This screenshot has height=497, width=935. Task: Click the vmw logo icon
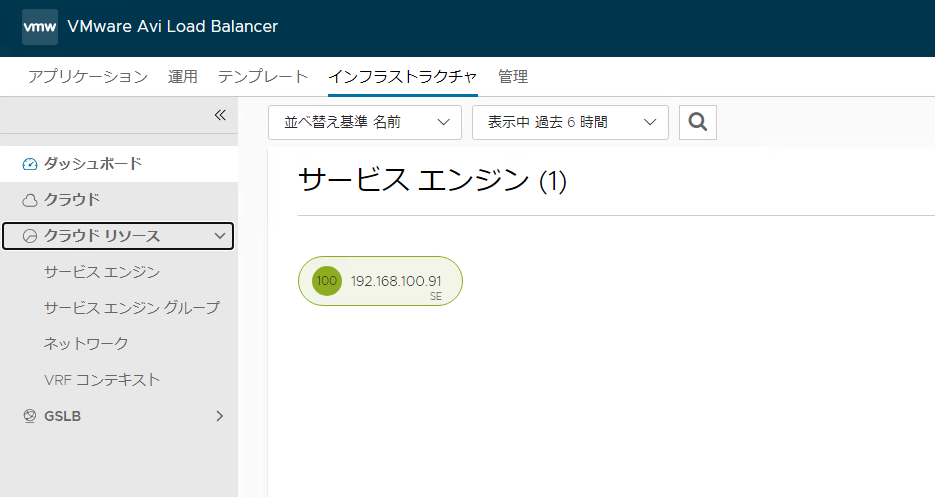(x=40, y=27)
